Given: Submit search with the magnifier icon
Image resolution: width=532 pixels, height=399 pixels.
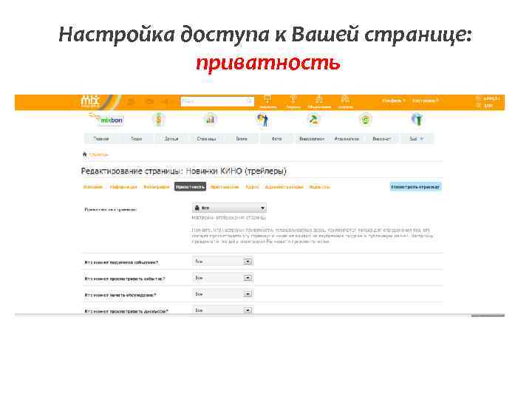Looking at the screenshot, I should click(x=250, y=101).
